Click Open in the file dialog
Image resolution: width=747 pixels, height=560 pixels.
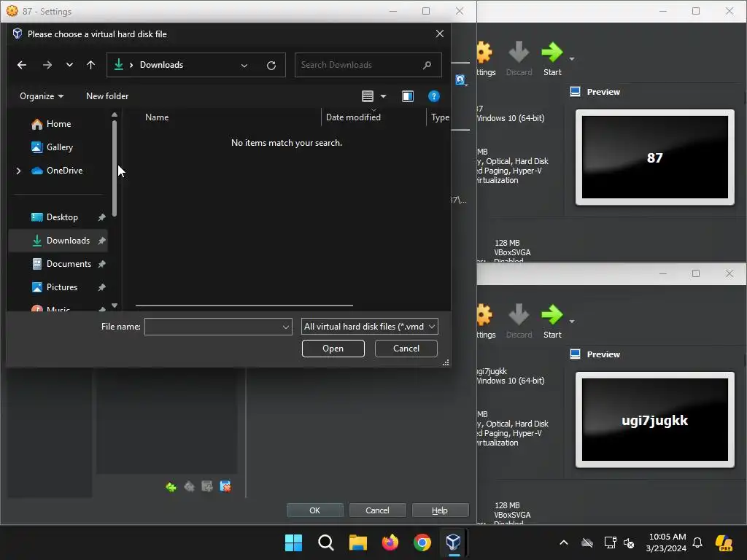coord(333,349)
